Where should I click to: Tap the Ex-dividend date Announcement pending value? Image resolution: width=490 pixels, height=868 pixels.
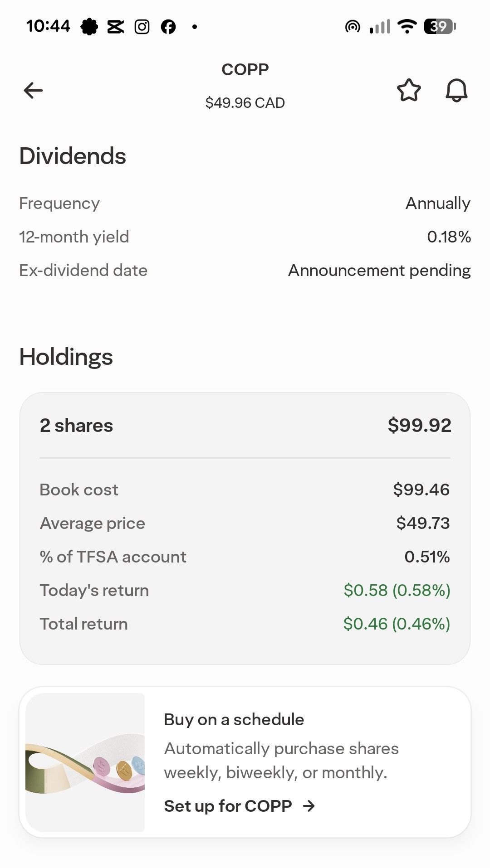click(379, 270)
